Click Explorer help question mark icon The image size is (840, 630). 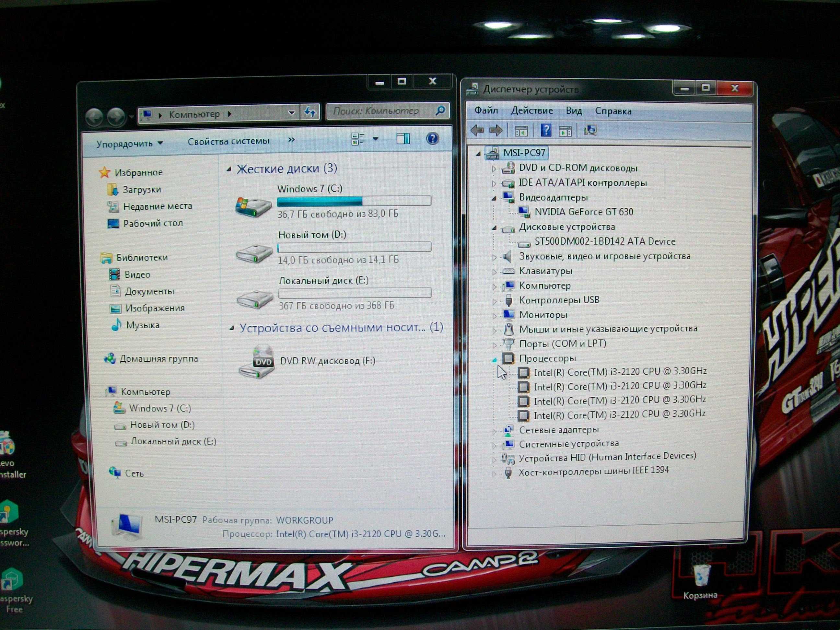(x=433, y=138)
